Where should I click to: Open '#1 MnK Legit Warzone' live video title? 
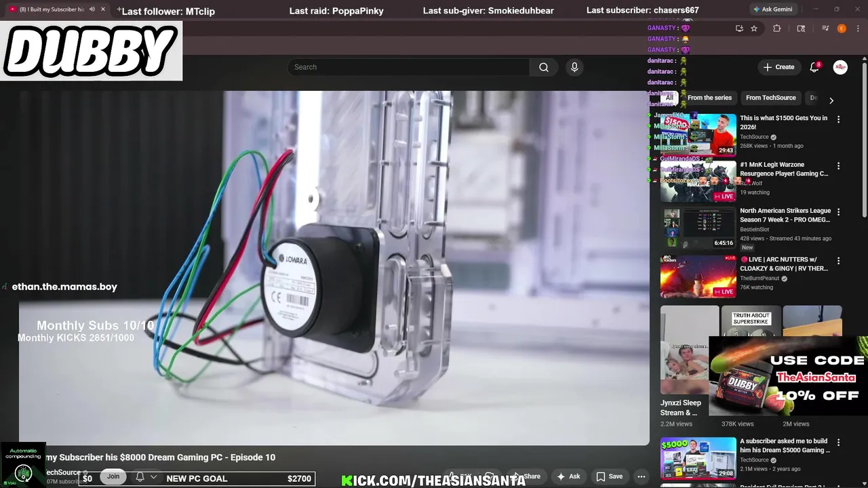click(x=784, y=169)
